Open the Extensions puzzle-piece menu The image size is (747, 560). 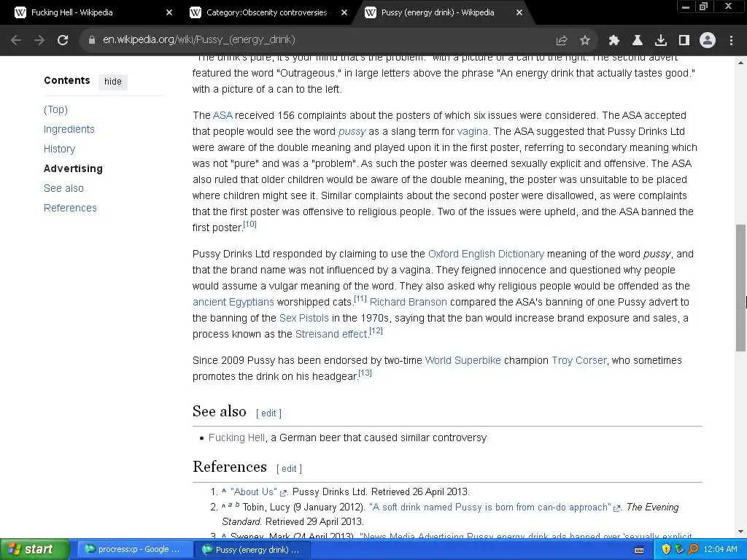614,40
